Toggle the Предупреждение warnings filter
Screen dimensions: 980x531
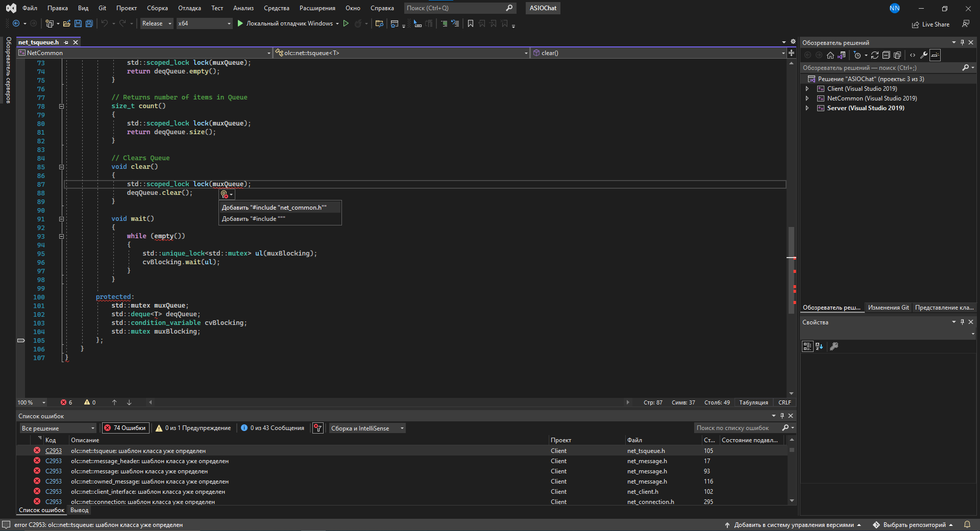193,428
